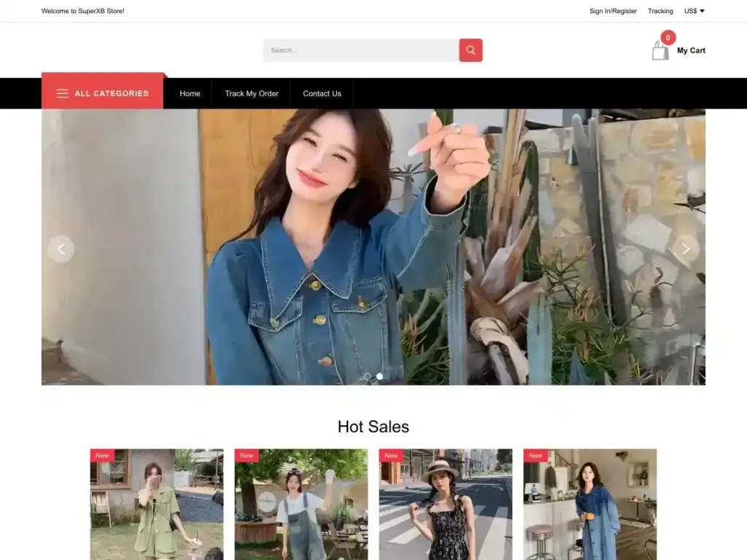Viewport: 747px width, 560px height.
Task: Open the Tracking link in top bar
Action: pyautogui.click(x=660, y=11)
